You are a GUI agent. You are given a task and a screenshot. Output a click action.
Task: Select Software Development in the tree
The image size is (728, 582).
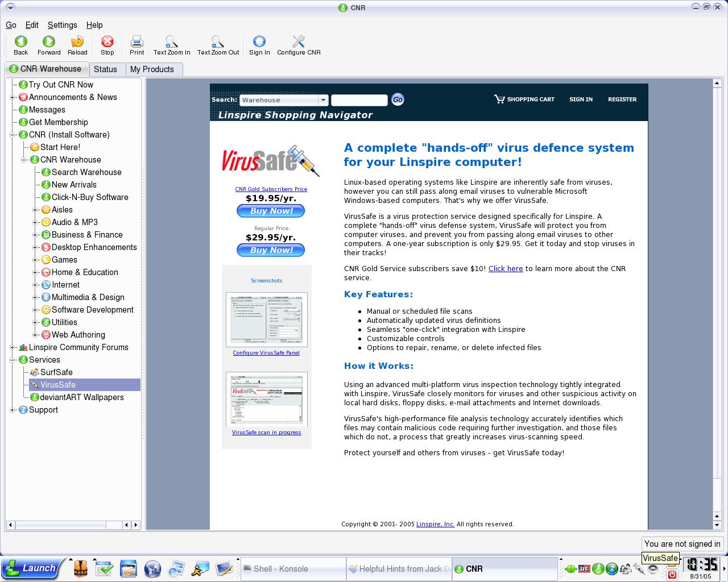point(93,310)
